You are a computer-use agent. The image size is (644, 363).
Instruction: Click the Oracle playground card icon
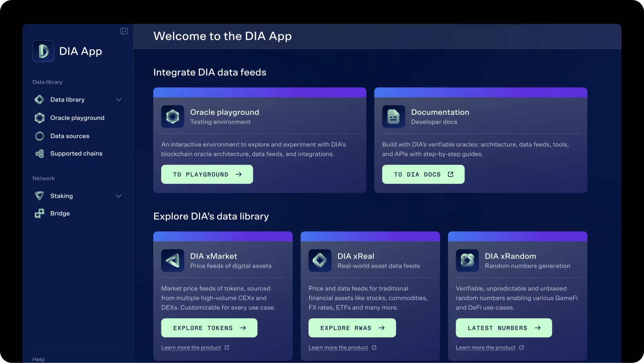[173, 117]
